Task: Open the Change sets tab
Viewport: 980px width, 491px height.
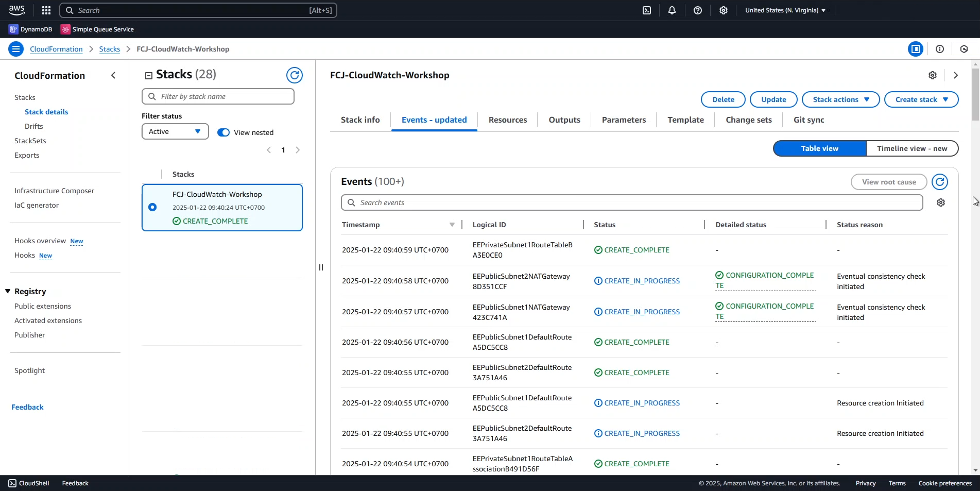Action: point(749,120)
